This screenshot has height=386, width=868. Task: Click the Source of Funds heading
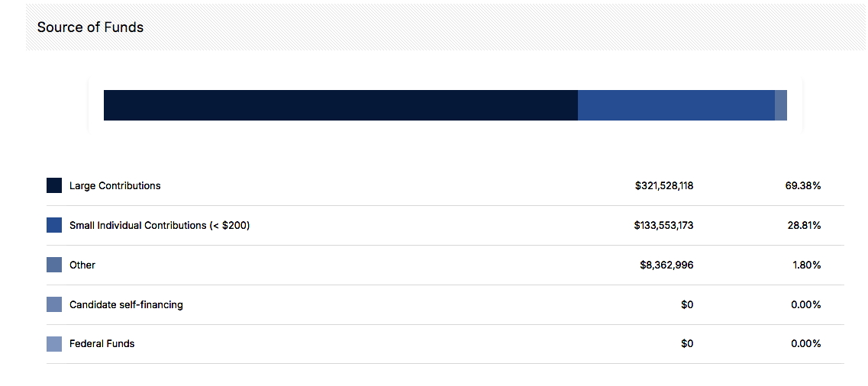coord(90,27)
